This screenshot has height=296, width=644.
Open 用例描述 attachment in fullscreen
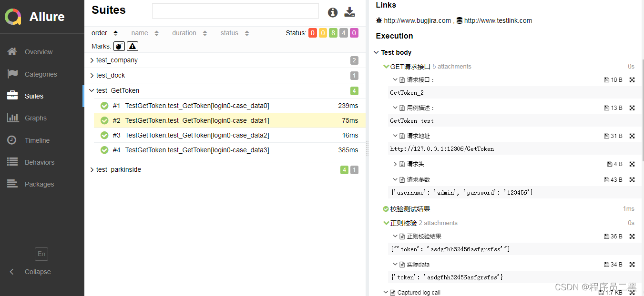[632, 108]
